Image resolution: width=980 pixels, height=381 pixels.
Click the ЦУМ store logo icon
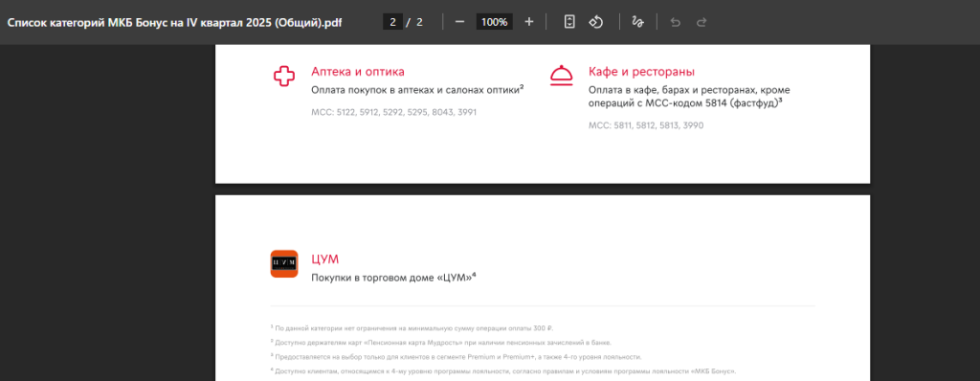pos(283,263)
